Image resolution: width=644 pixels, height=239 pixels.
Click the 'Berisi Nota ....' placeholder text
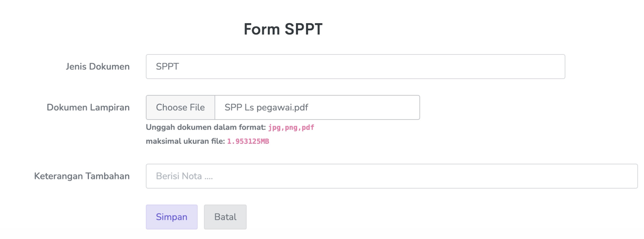(184, 176)
